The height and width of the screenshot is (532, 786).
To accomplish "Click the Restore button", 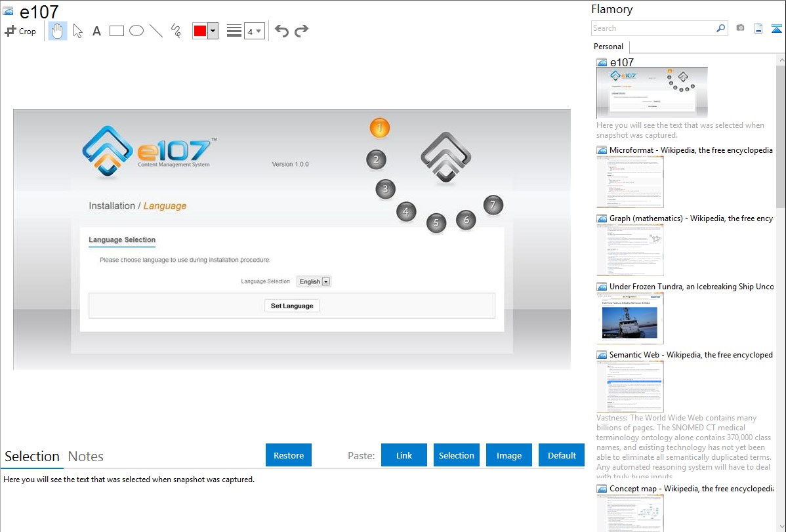I will pyautogui.click(x=289, y=455).
